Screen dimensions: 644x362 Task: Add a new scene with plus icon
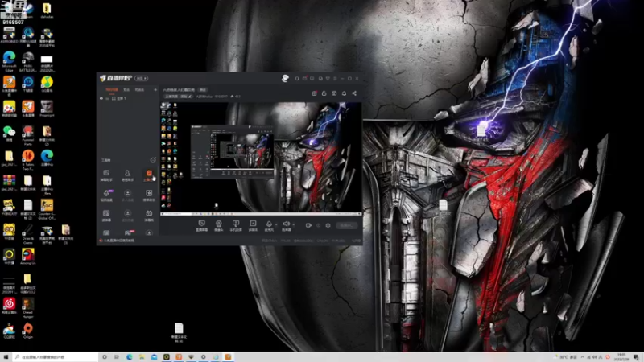tap(155, 89)
